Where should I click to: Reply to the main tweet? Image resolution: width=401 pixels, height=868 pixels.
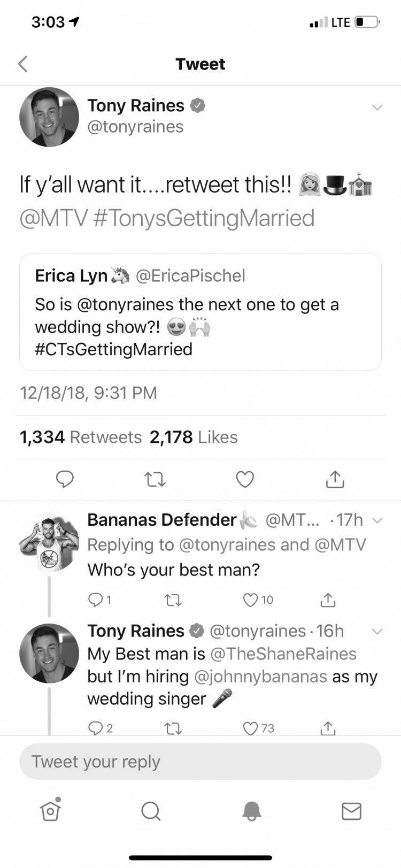point(65,479)
